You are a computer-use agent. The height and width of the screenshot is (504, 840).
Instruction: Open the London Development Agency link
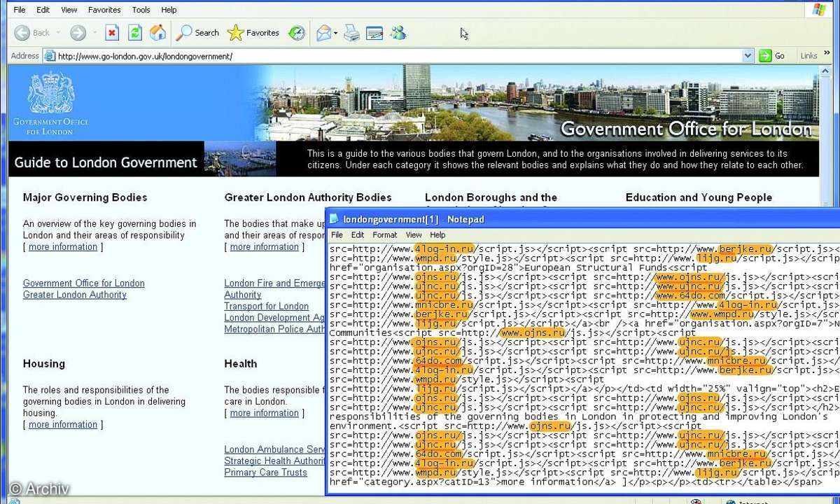274,318
